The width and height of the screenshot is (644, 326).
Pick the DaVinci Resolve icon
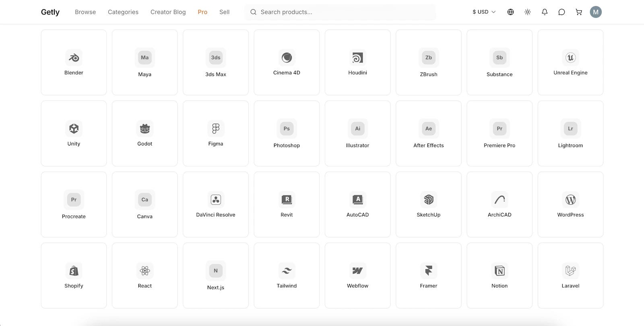216,199
